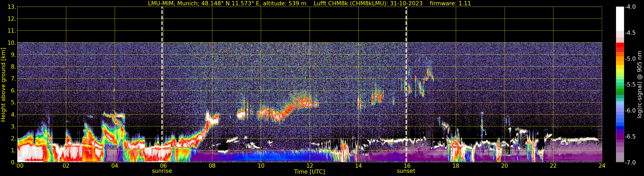644x176 pixels.
Task: Click the '18' time axis tick label
Action: point(456,166)
